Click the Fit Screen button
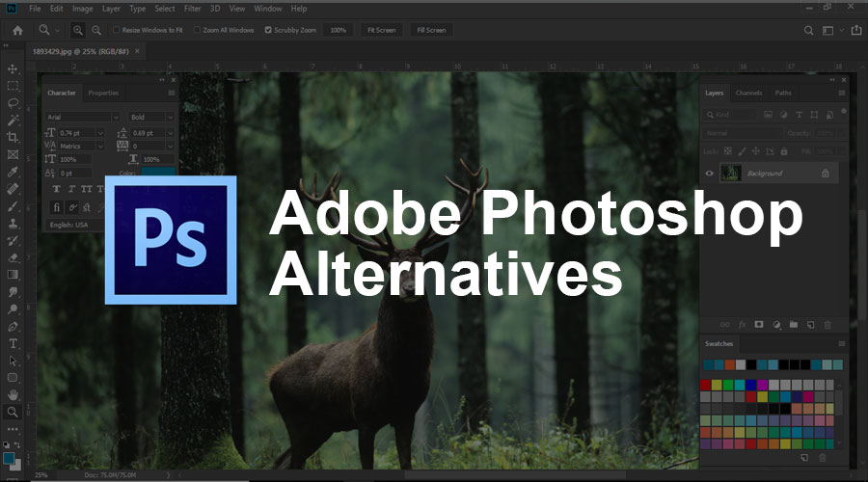 pos(382,30)
